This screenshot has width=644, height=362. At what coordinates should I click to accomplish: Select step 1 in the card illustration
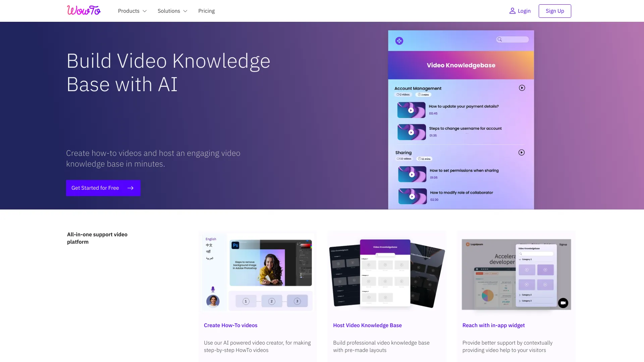coord(246,301)
